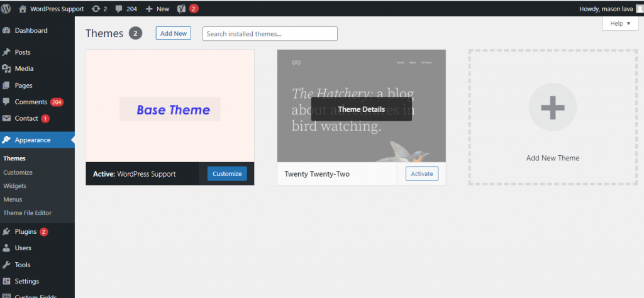Click the Yoast notification badge showing 2
Screen dimensions: 644x298
194,9
